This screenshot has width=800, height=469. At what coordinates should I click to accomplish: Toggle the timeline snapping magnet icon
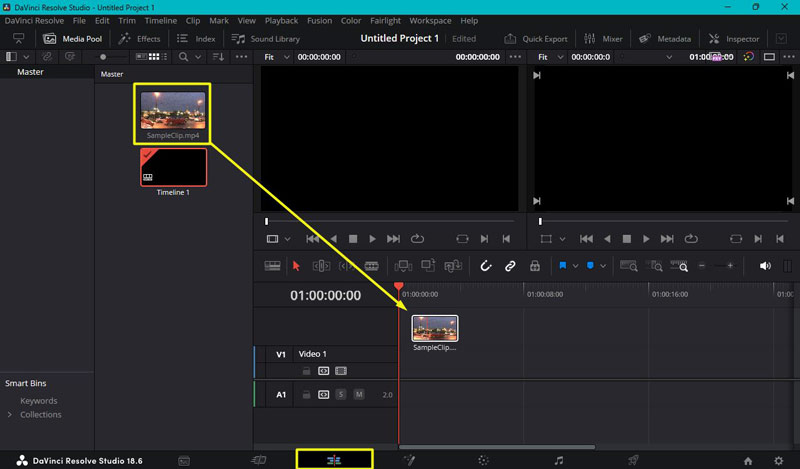coord(486,266)
